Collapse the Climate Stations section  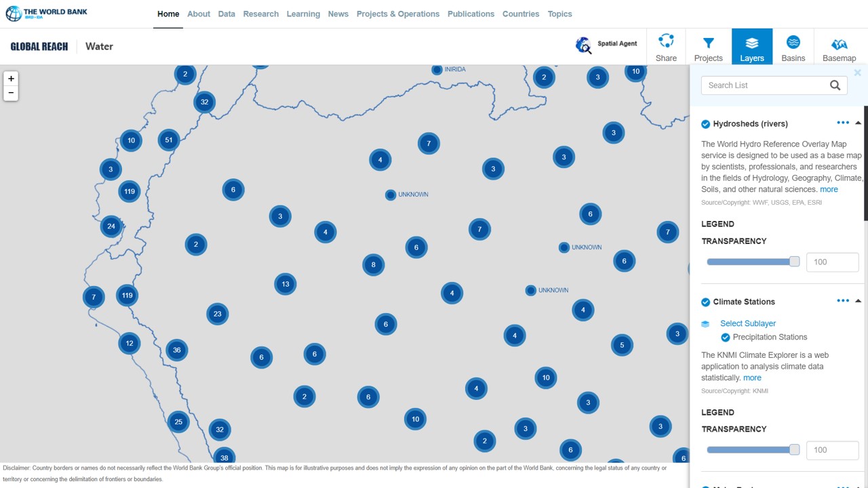[858, 301]
